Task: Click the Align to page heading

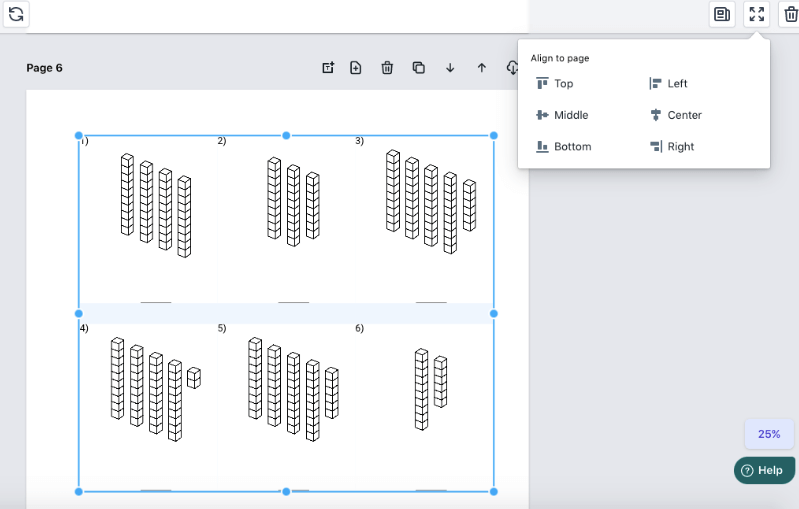Action: click(560, 58)
